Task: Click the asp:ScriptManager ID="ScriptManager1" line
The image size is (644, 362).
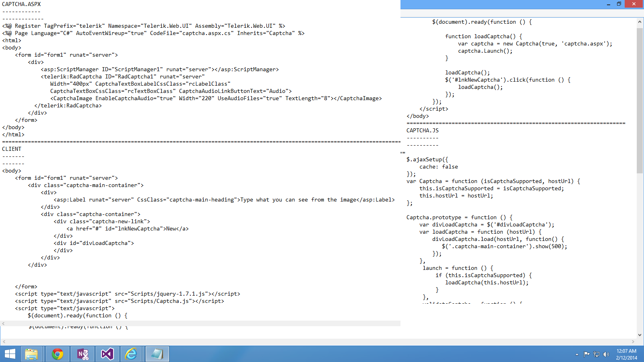Action: pos(160,69)
